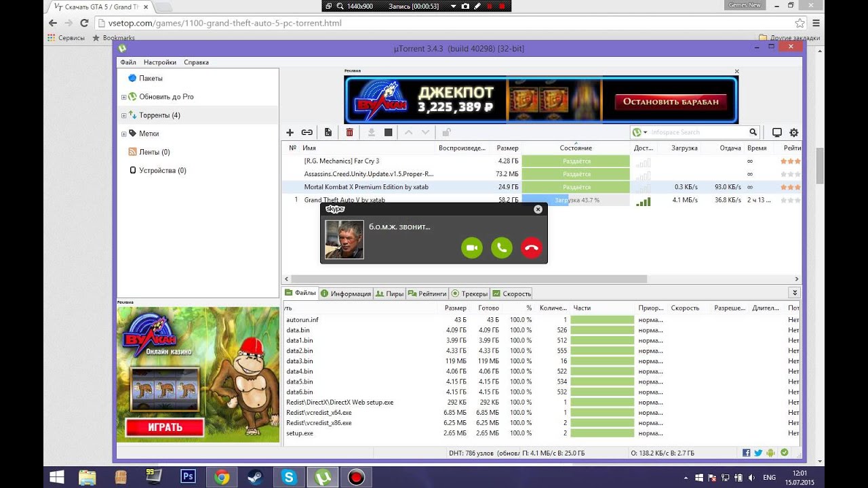Click the Infospace Search input field
Viewport: 868px width, 488px height.
click(x=698, y=132)
